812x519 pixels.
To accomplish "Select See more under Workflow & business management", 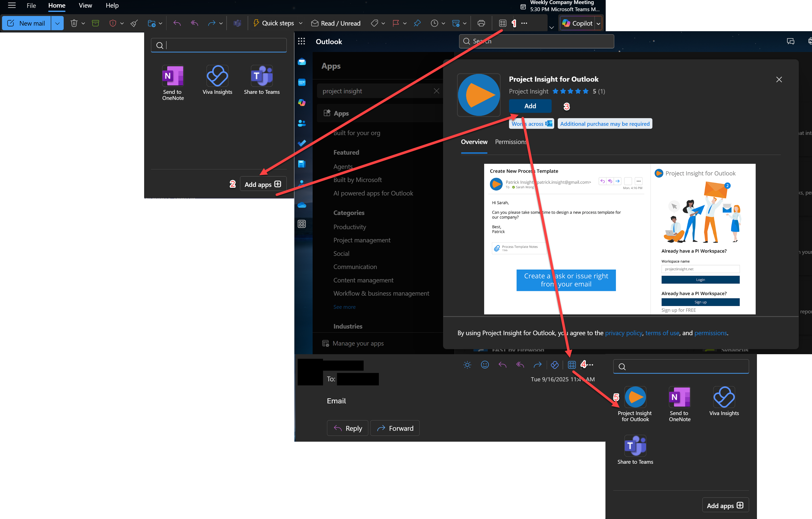I will pos(344,307).
